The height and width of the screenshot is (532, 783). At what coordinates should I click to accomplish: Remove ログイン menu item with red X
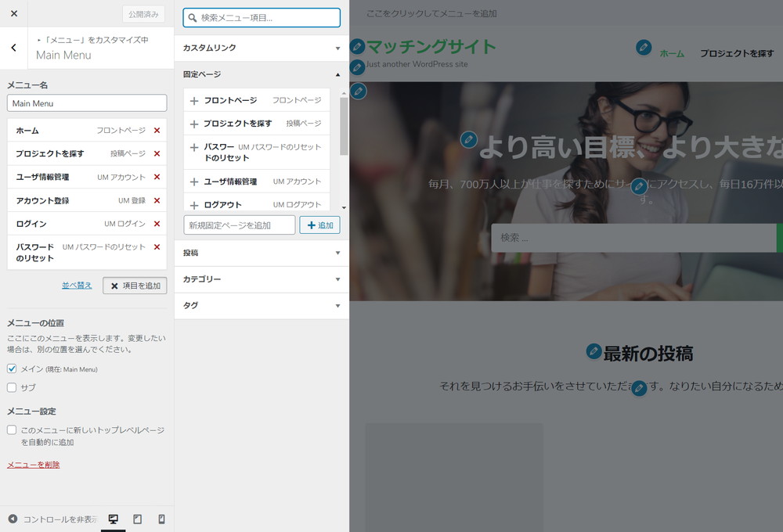pos(157,224)
